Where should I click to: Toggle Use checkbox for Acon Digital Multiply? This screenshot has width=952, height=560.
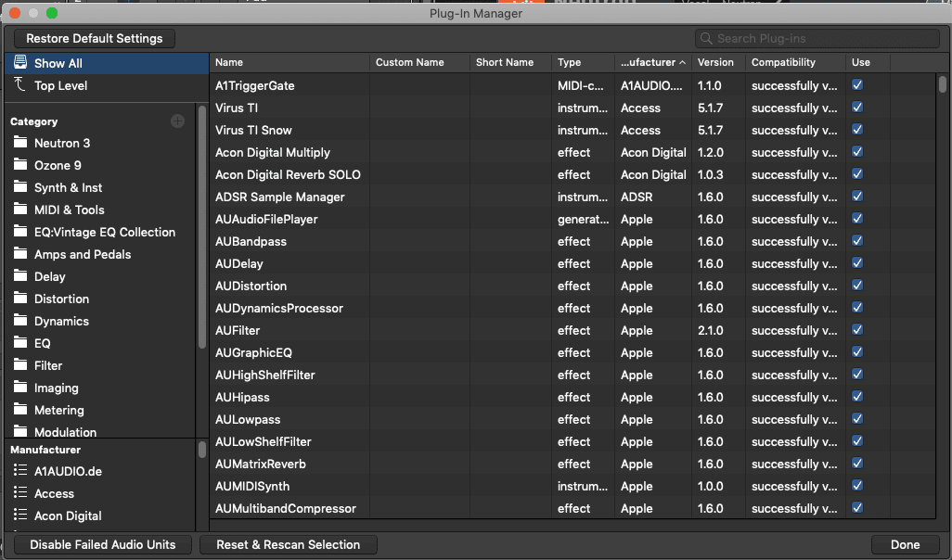point(857,152)
